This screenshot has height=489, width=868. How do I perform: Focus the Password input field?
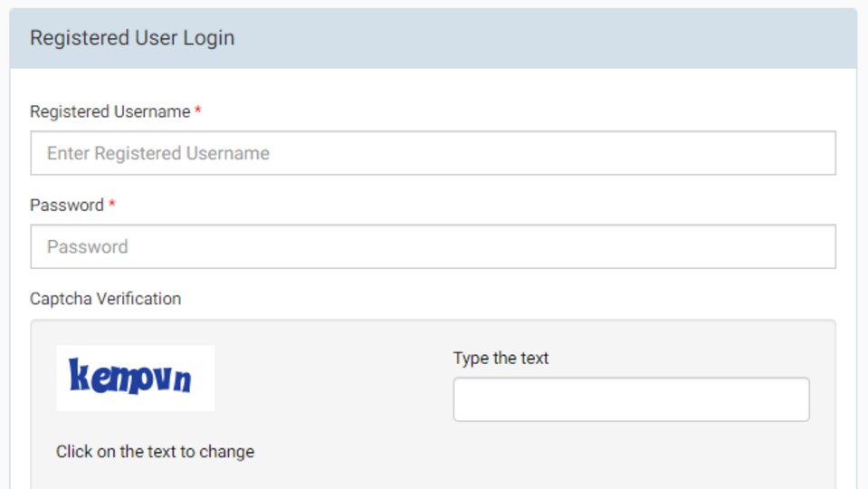(433, 246)
